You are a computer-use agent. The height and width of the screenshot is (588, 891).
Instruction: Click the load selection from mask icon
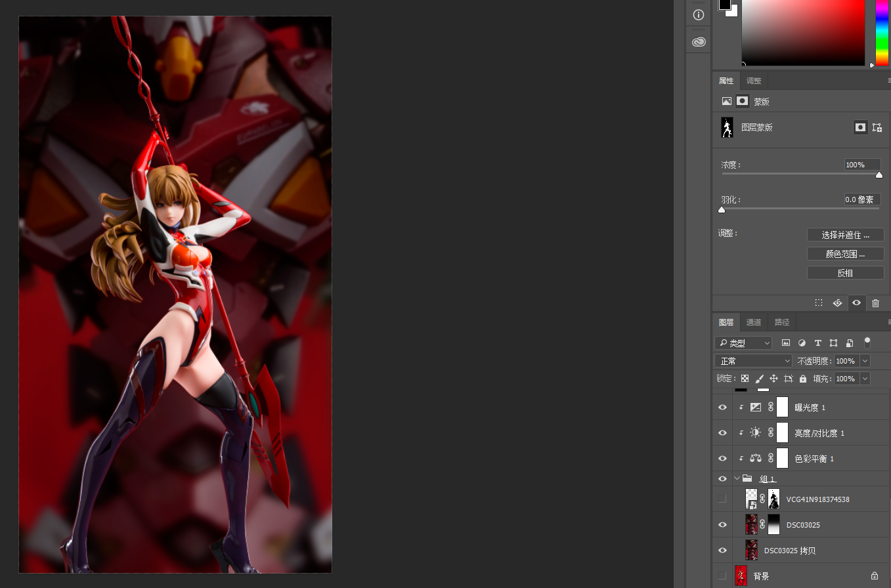[819, 303]
